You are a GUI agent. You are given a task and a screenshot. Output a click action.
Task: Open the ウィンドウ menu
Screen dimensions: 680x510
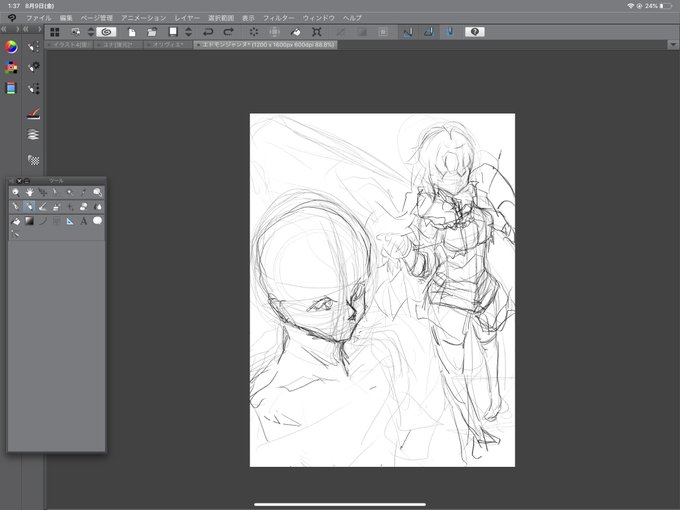coord(319,18)
